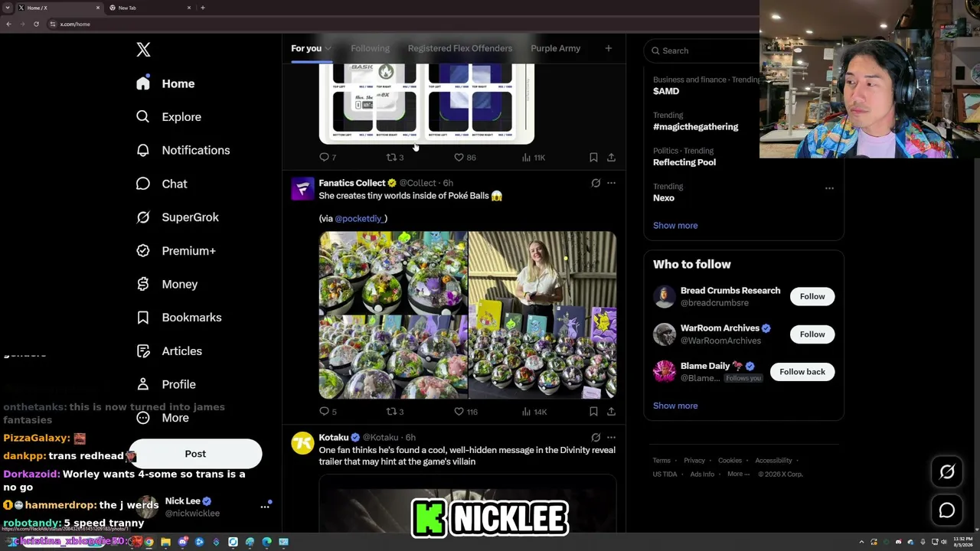The width and height of the screenshot is (980, 551).
Task: Share the post that has 86 likes
Action: 611,158
